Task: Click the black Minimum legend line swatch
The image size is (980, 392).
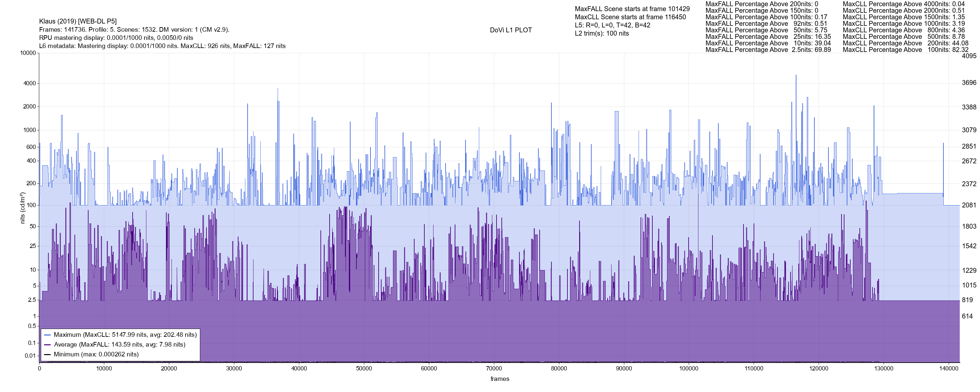Action: [48, 355]
